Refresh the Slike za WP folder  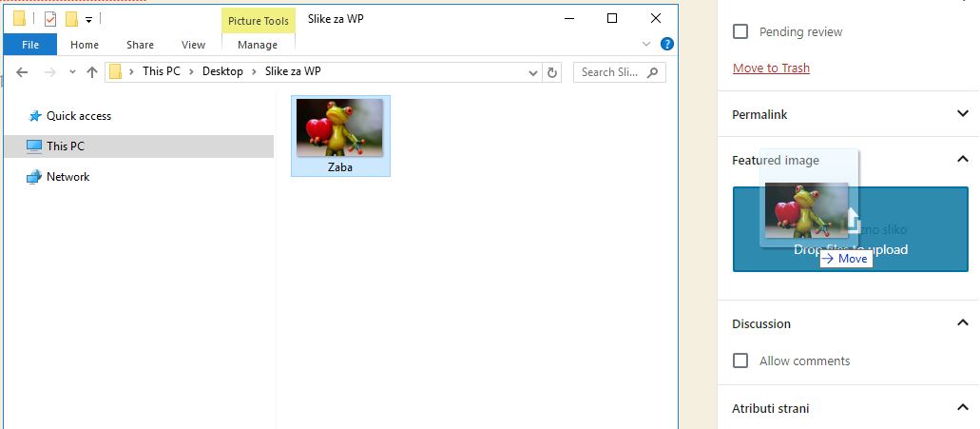553,72
